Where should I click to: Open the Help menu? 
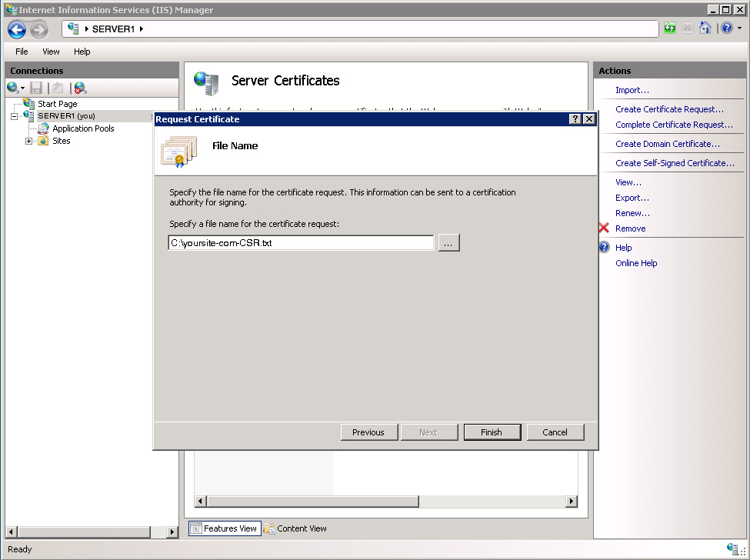[82, 52]
